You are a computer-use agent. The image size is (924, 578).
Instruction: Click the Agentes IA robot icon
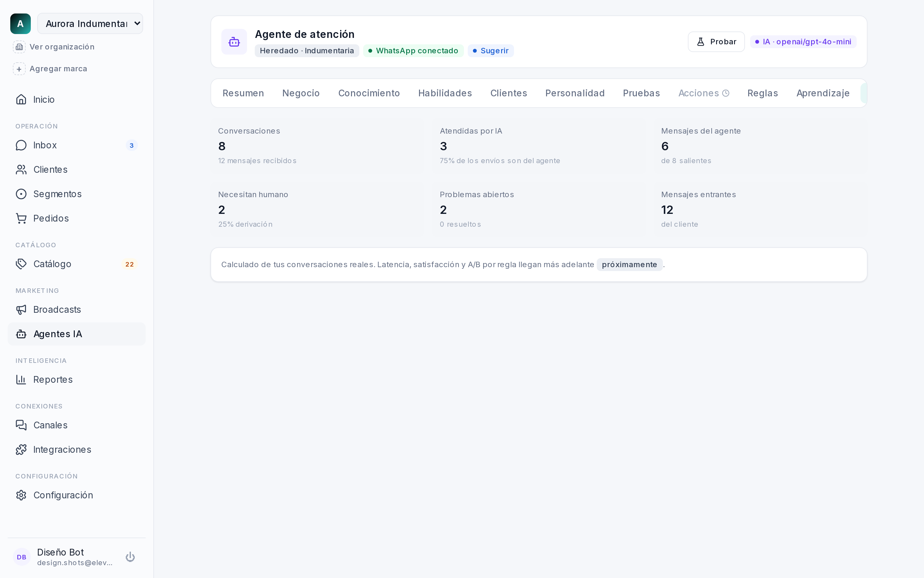coord(21,334)
